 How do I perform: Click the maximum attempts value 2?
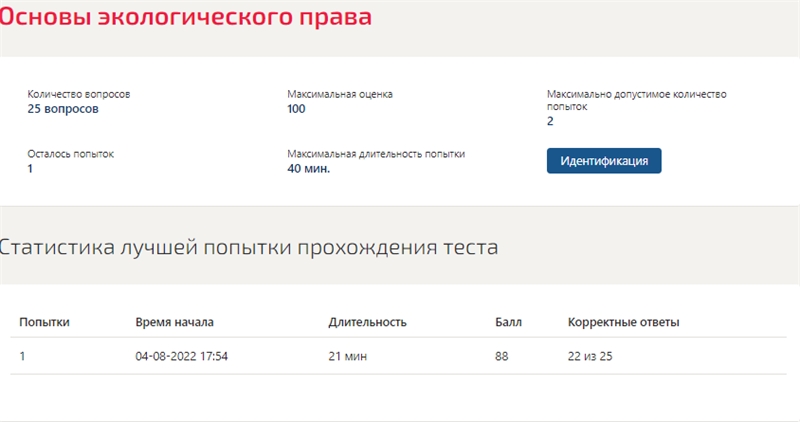[550, 121]
